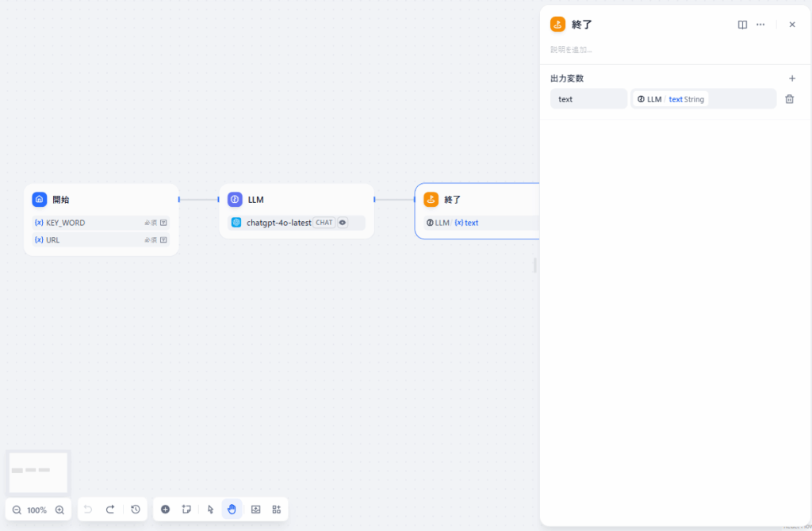Viewport: 812px width, 531px height.
Task: Click the minimap thumbnail in lower left
Action: click(x=38, y=472)
